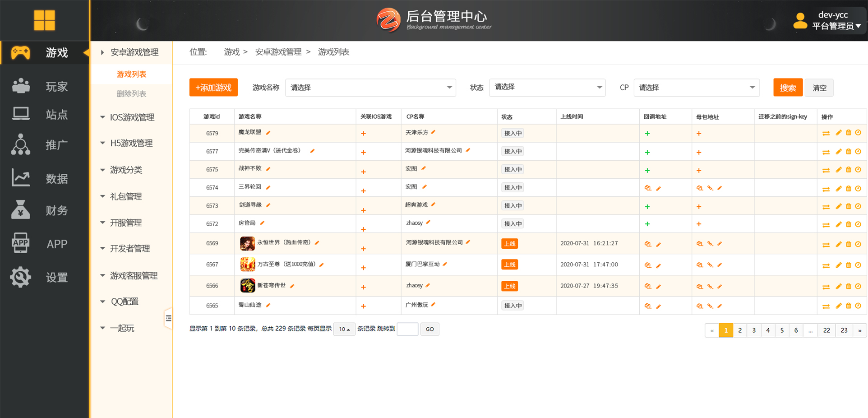Screen dimensions: 868x418
Task: Click green plus to add callback for 6577
Action: click(647, 152)
